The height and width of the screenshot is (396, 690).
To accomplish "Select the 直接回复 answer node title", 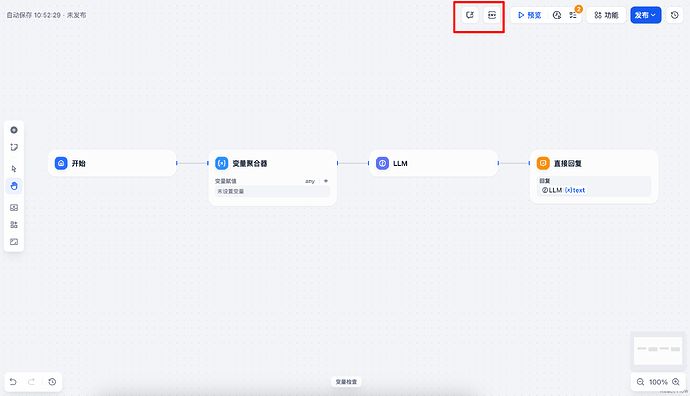I will [x=568, y=163].
